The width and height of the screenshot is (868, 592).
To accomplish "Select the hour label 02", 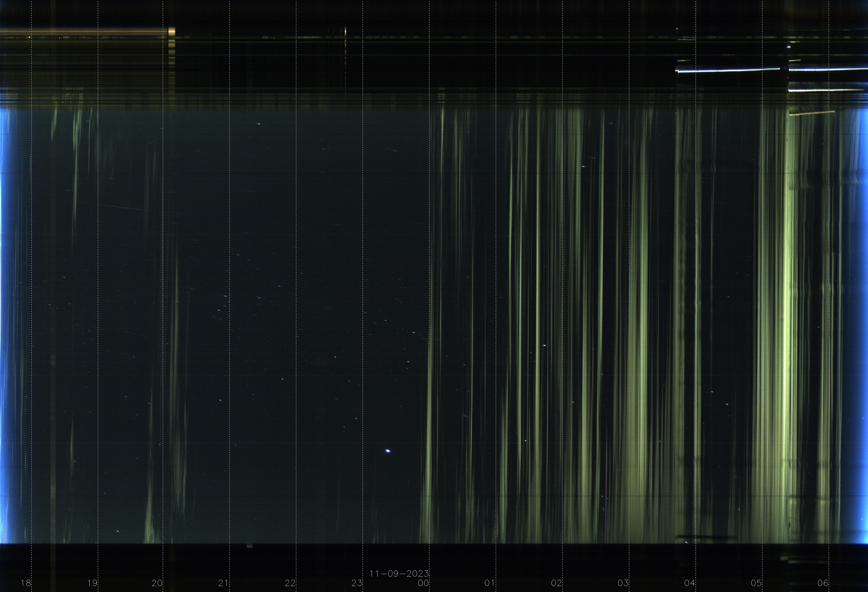I will coord(556,583).
